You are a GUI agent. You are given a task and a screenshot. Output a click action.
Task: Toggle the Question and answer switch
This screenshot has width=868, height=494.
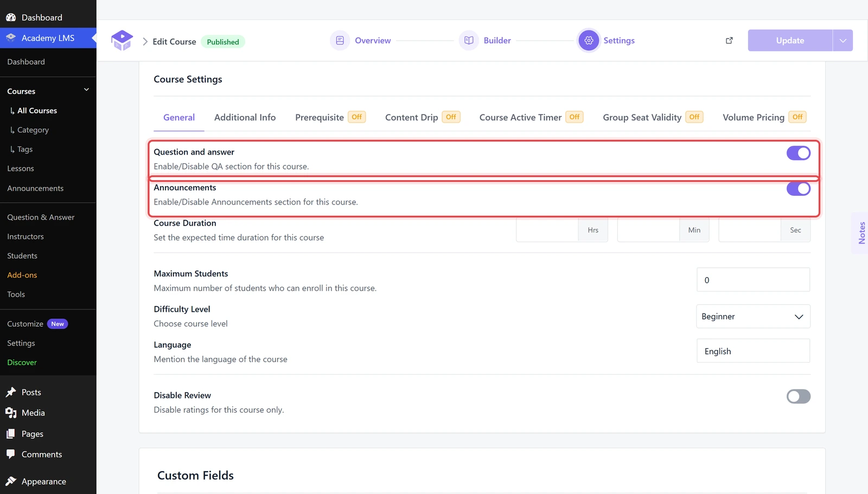point(799,153)
